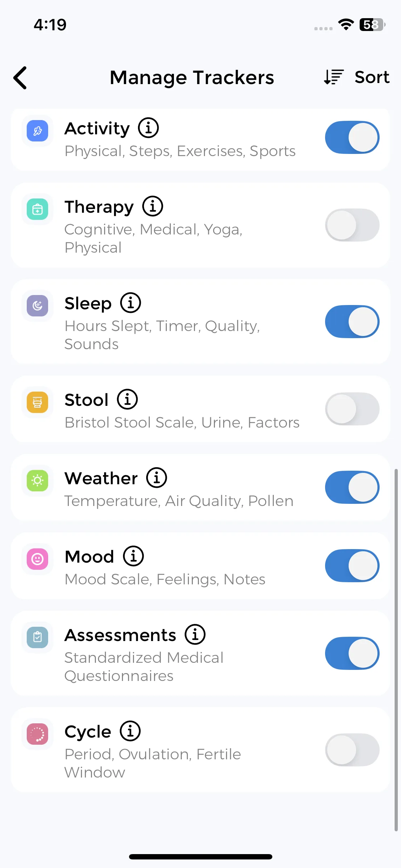401x868 pixels.
Task: Select the Assessments tracker title
Action: tap(120, 635)
